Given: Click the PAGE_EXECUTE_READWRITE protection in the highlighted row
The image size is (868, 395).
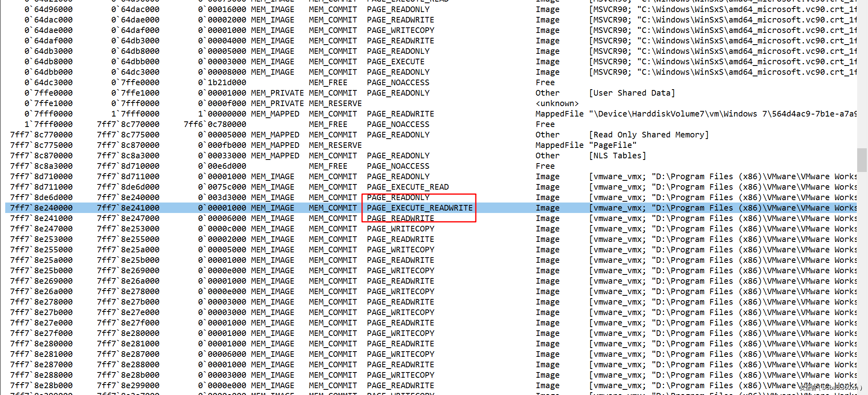Looking at the screenshot, I should [420, 208].
